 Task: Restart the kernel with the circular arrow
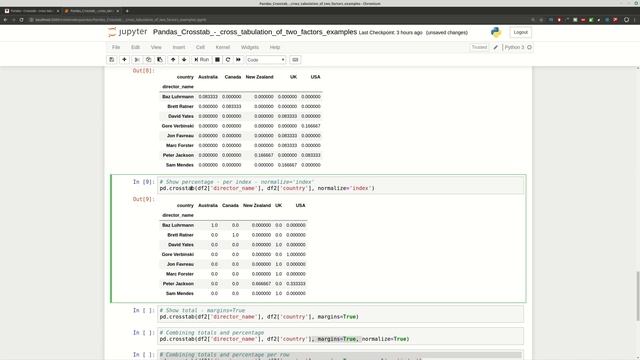point(228,60)
